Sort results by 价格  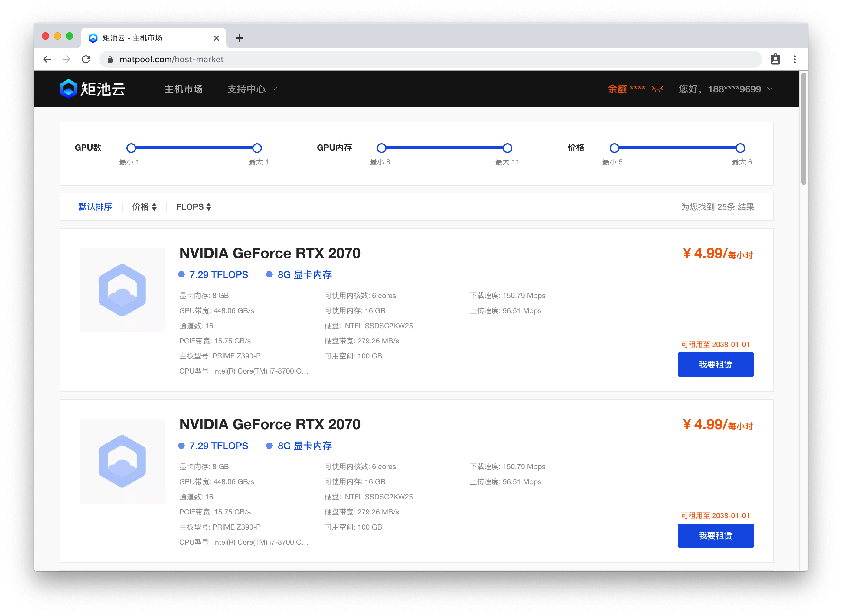tap(144, 207)
